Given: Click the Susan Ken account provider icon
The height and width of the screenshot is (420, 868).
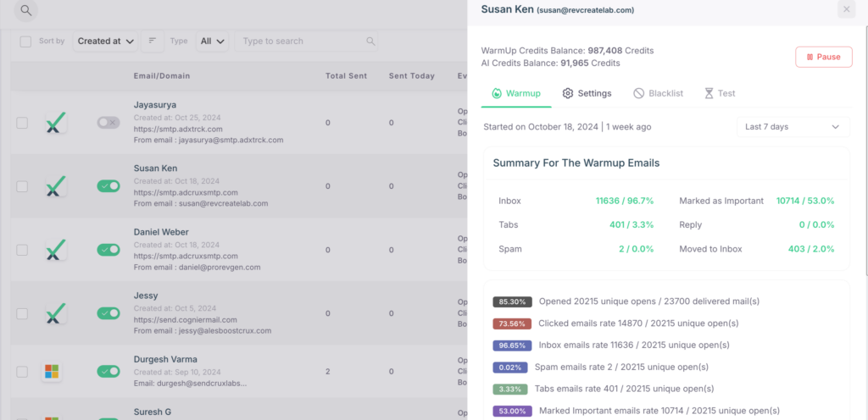Looking at the screenshot, I should point(55,186).
